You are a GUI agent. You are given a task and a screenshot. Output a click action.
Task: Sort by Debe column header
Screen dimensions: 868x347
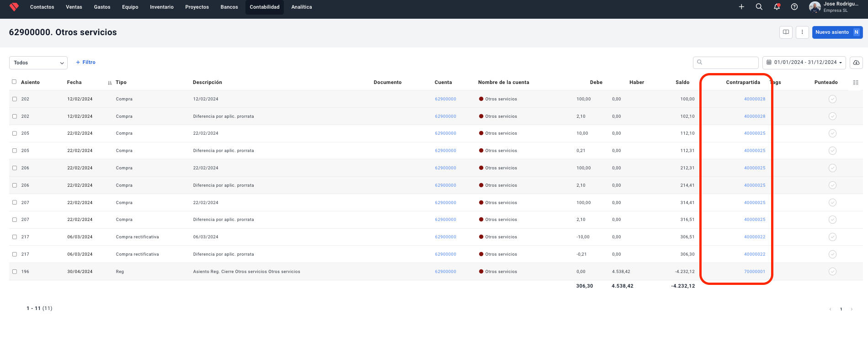(x=596, y=83)
